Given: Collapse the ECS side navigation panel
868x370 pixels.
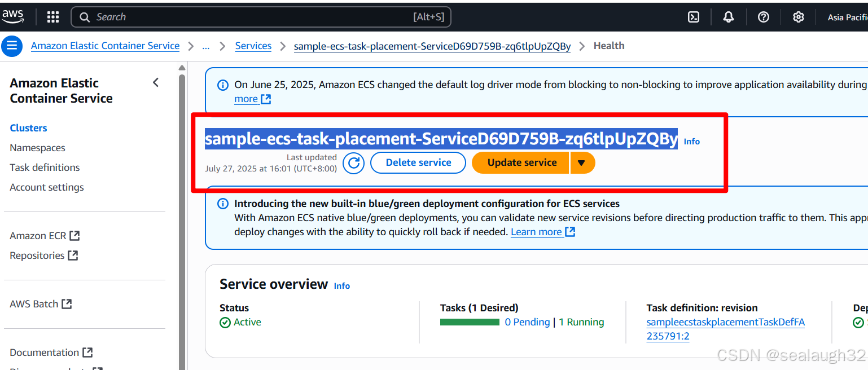Looking at the screenshot, I should tap(156, 83).
